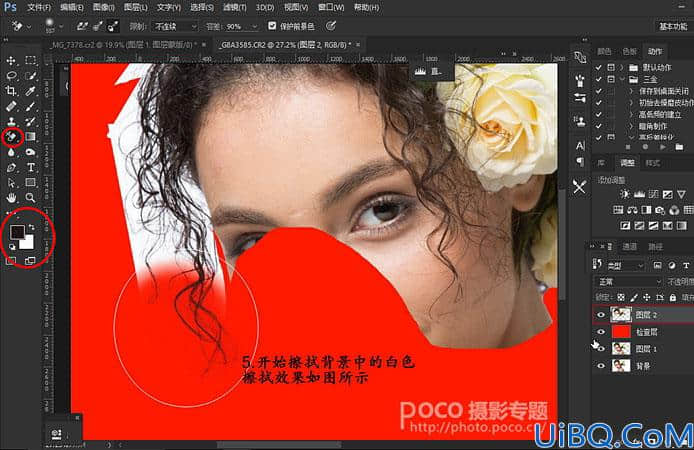Open the layer filter type dropdown
694x450 pixels.
[625, 265]
